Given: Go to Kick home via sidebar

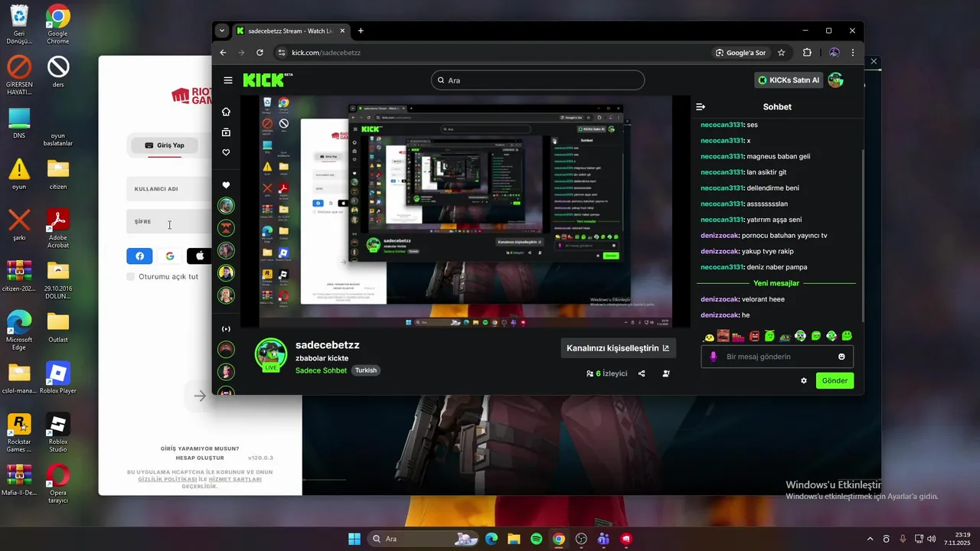Looking at the screenshot, I should pyautogui.click(x=226, y=112).
